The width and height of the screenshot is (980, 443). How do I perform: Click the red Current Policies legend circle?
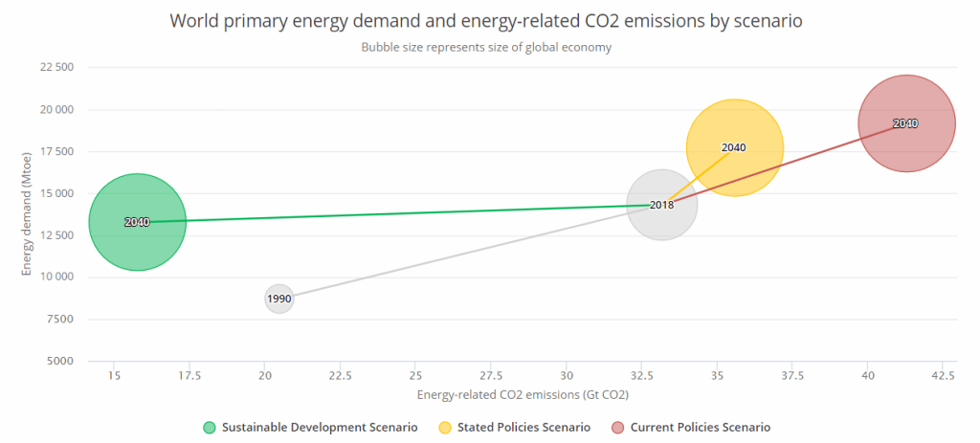pyautogui.click(x=617, y=427)
